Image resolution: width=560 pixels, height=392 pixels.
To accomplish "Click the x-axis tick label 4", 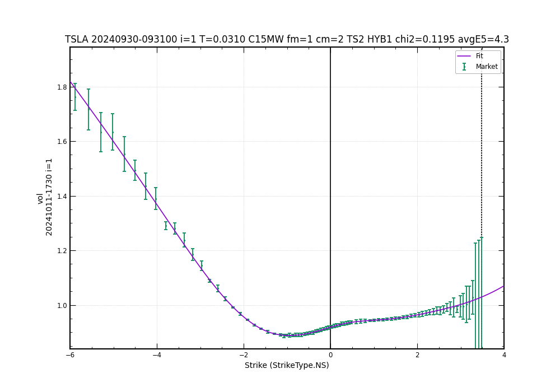I will pos(504,355).
